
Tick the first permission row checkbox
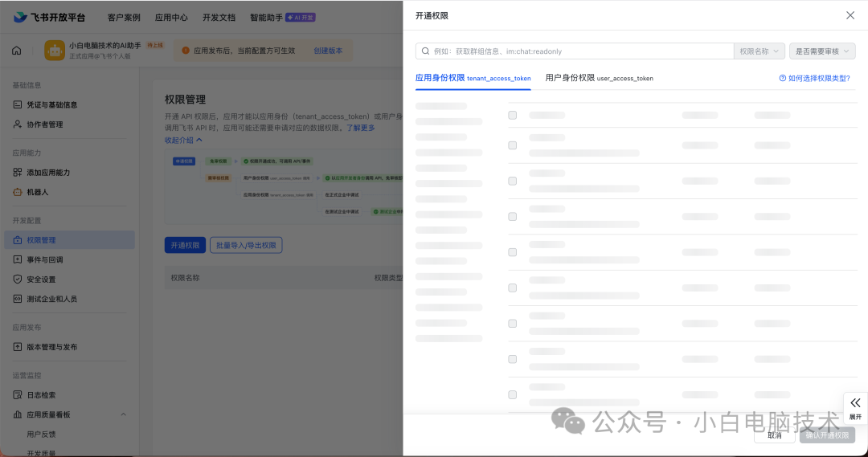[513, 115]
